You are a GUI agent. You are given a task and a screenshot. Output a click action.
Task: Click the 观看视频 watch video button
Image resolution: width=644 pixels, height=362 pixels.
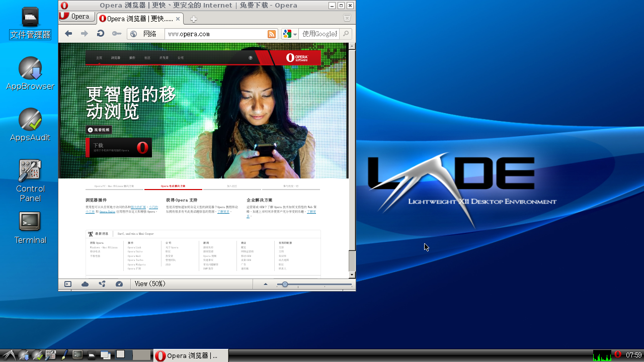click(99, 130)
